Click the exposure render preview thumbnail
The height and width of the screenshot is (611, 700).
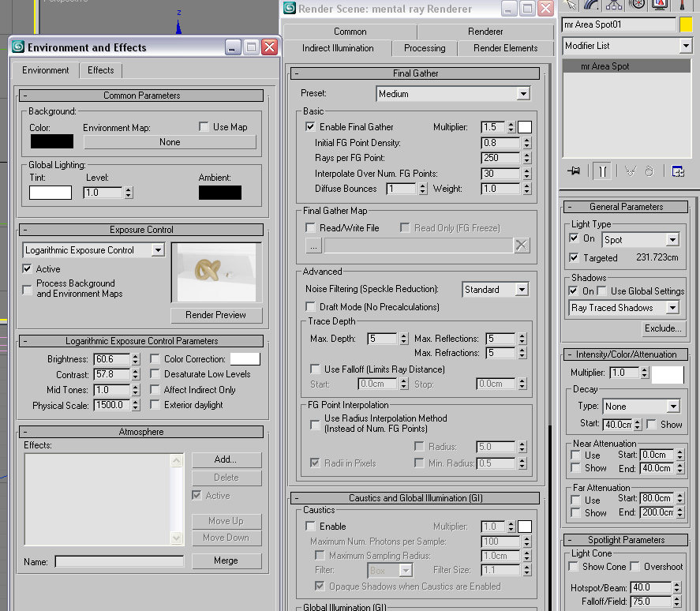216,272
